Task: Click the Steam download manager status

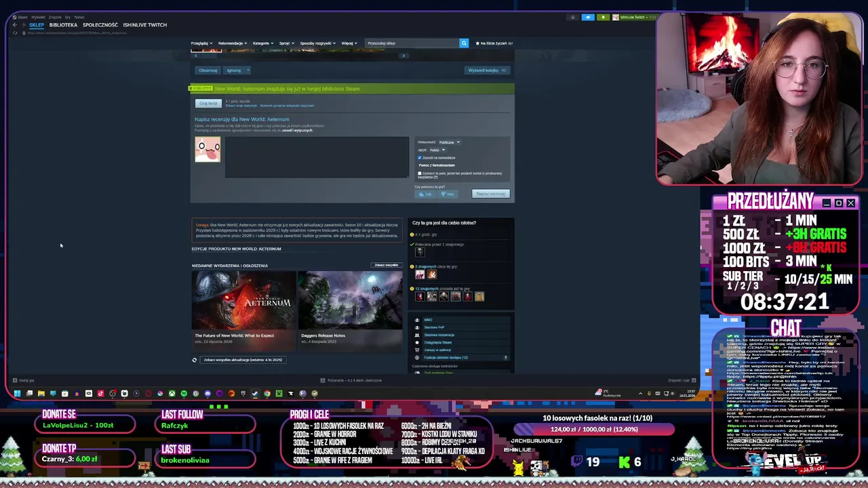Action: pyautogui.click(x=351, y=380)
